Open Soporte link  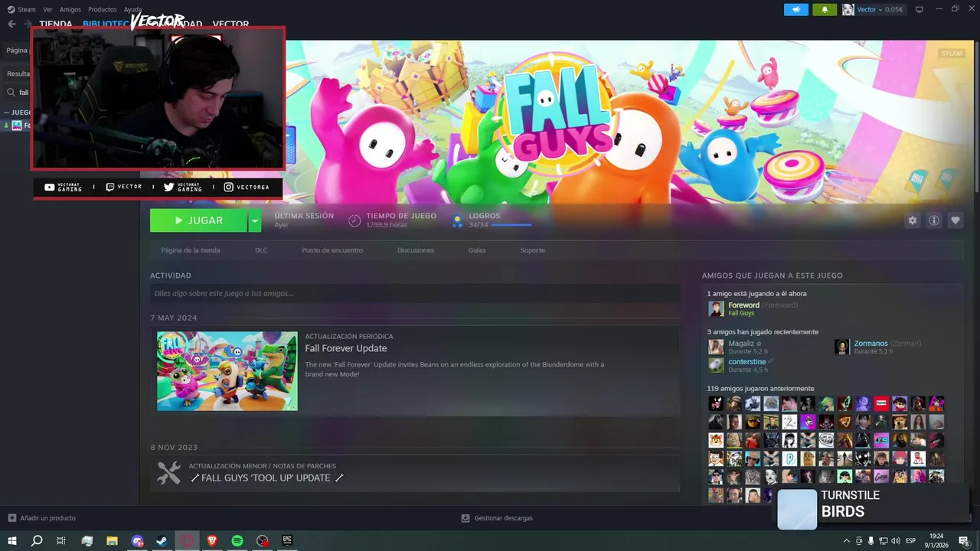[533, 250]
